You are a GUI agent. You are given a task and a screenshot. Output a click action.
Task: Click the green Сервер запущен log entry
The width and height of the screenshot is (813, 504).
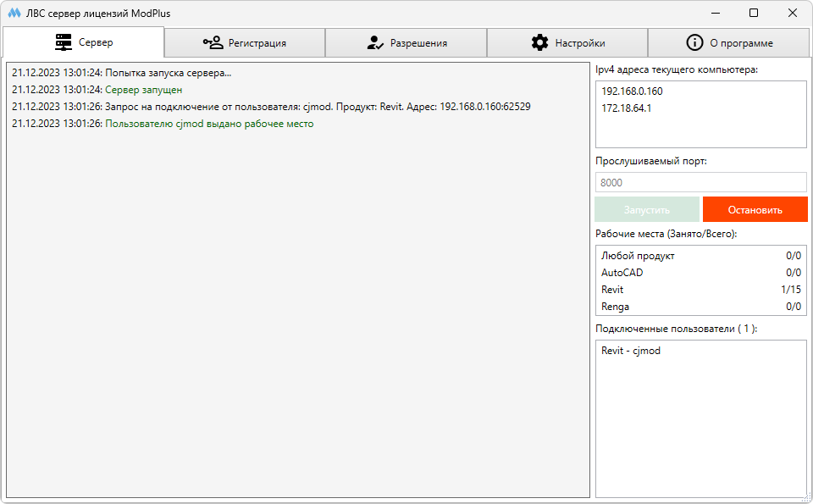point(143,90)
